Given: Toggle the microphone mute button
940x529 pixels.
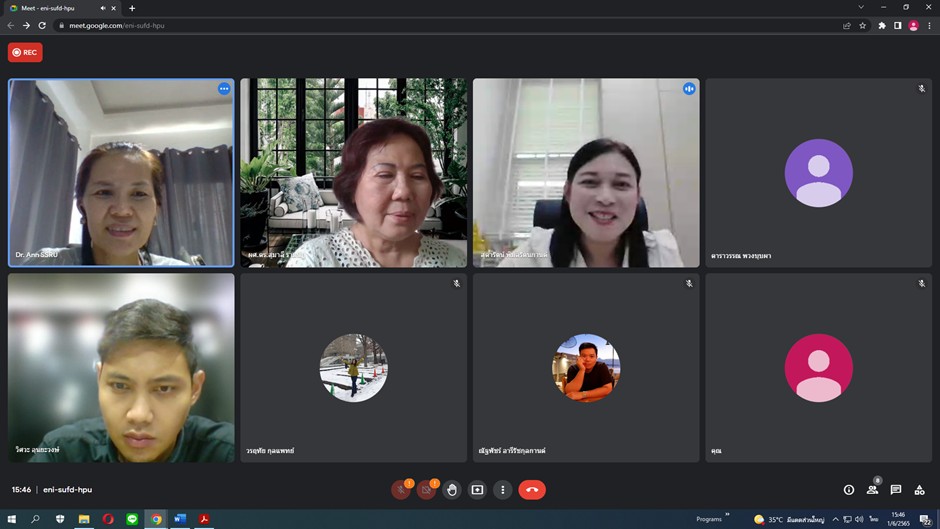Looking at the screenshot, I should (x=401, y=490).
